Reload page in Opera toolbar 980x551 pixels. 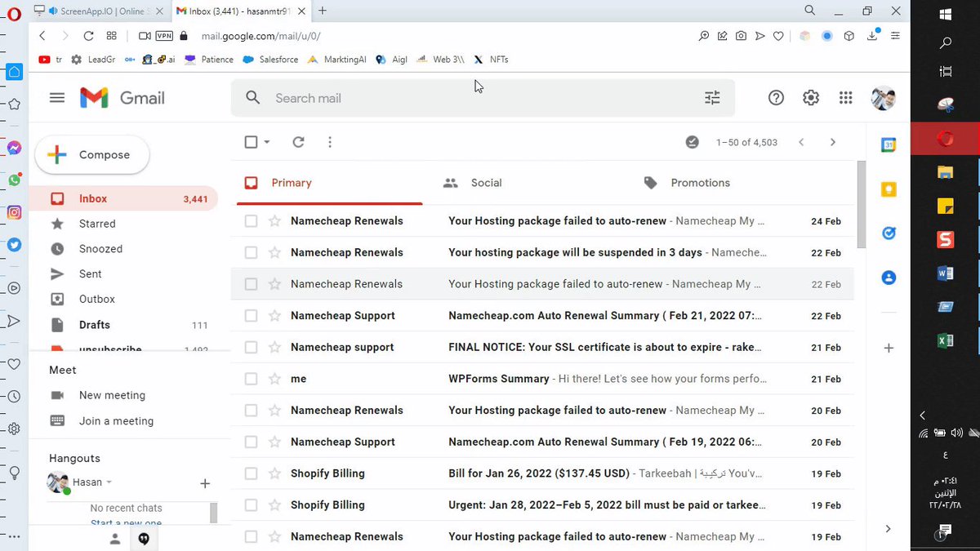(x=88, y=36)
